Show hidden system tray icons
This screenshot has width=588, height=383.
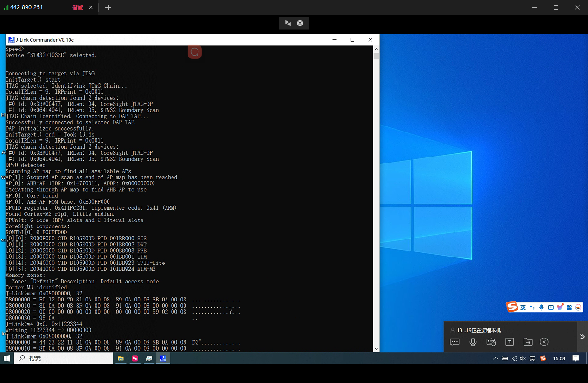pos(495,358)
